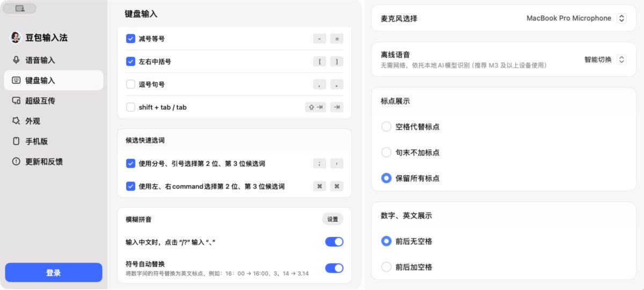644x290 pixels.
Task: Click the keyboard icon beside 键盘输入
Action: [x=16, y=80]
